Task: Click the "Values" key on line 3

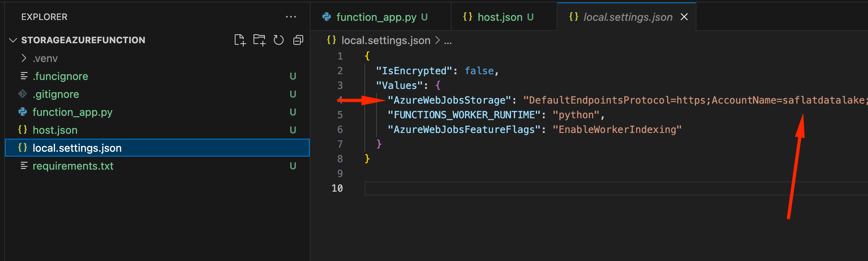Action: click(400, 86)
